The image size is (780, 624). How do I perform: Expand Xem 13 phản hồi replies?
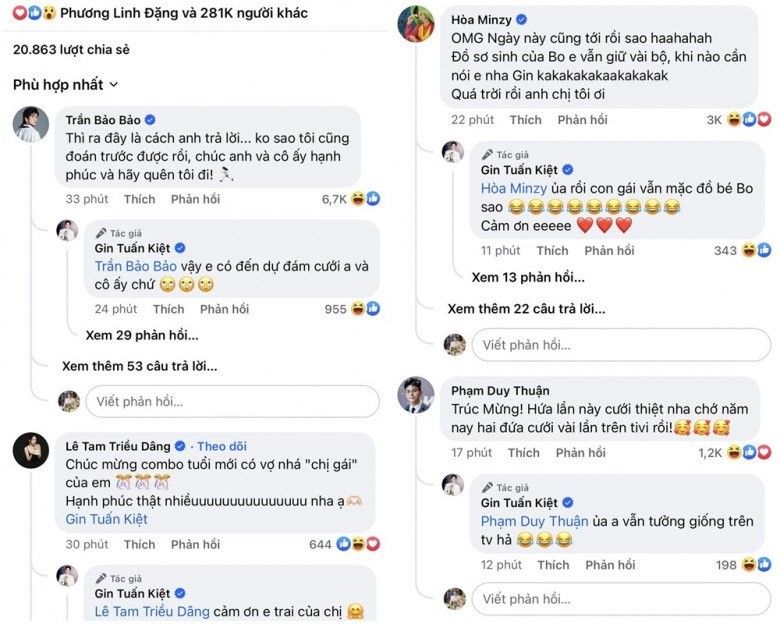pyautogui.click(x=528, y=277)
